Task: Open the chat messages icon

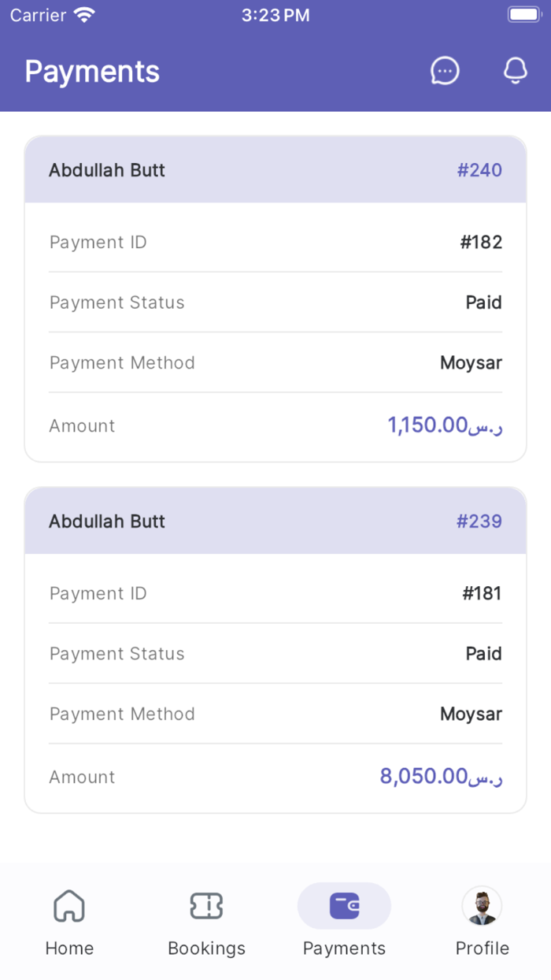Action: [x=445, y=71]
